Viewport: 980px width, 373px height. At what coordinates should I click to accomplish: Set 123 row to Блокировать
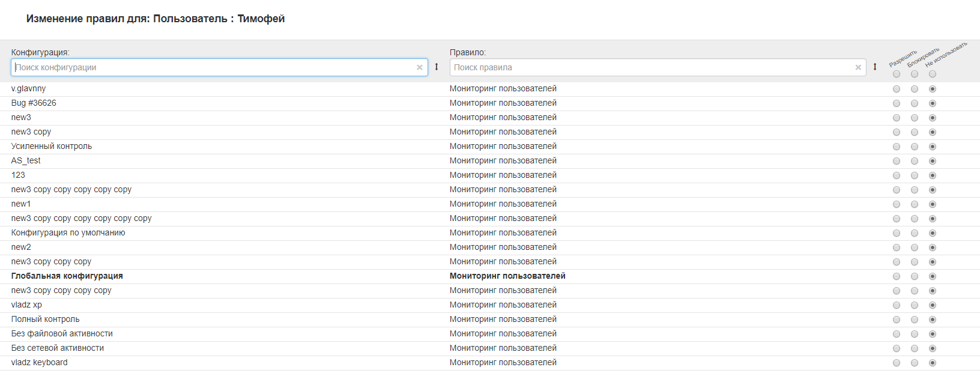pos(915,175)
